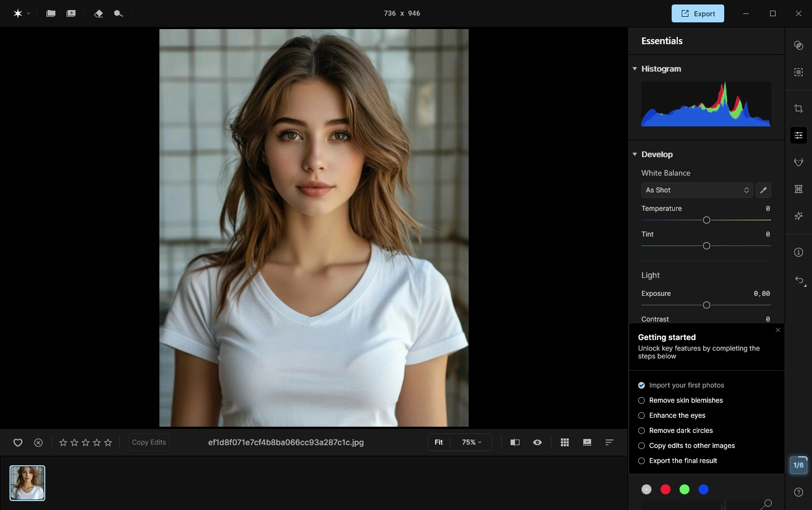The width and height of the screenshot is (812, 510).
Task: Click the eraser tool in top toolbar
Action: 98,13
